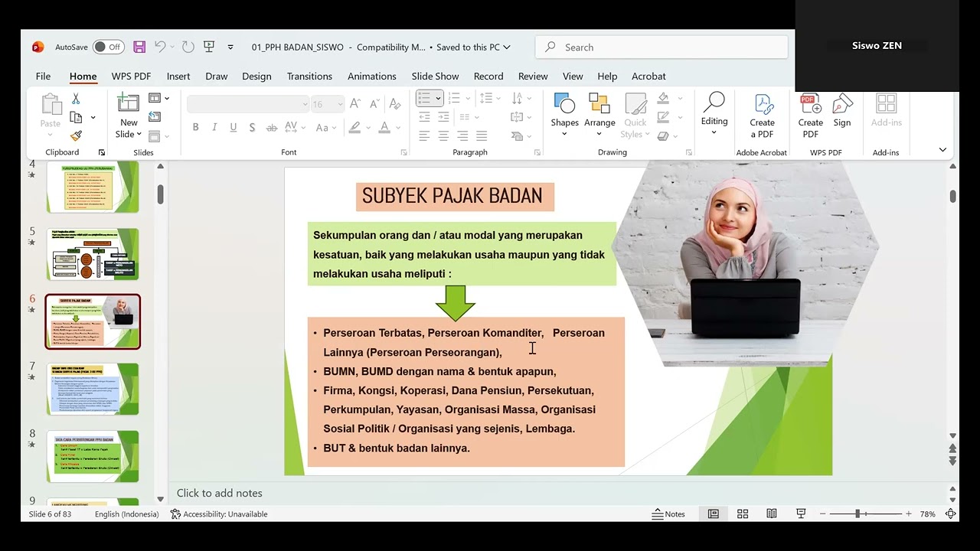Open the Animations tab
This screenshot has height=551, width=980.
pyautogui.click(x=372, y=77)
